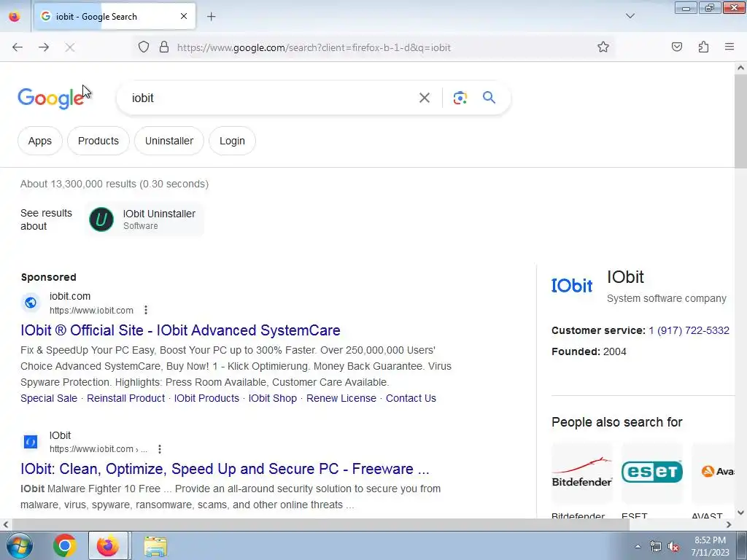The image size is (747, 560).
Task: Bookmark this page with the star icon
Action: click(x=603, y=47)
